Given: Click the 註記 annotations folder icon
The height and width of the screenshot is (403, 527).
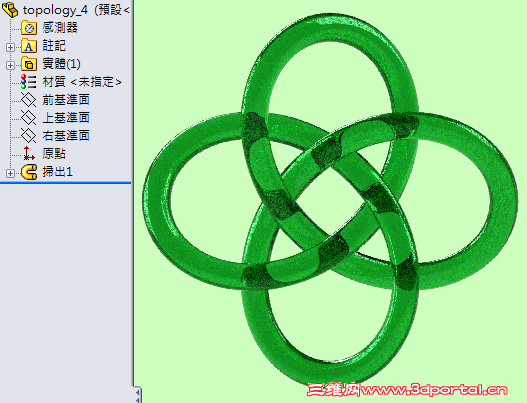Looking at the screenshot, I should pos(29,46).
